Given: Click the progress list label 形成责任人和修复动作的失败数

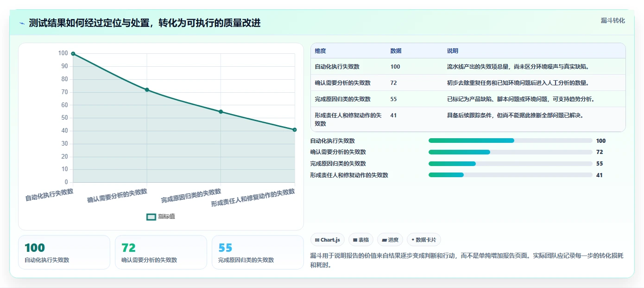Looking at the screenshot, I should 349,175.
